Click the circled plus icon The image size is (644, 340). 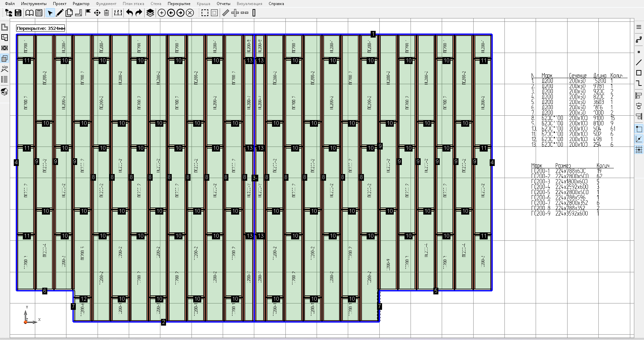point(161,13)
